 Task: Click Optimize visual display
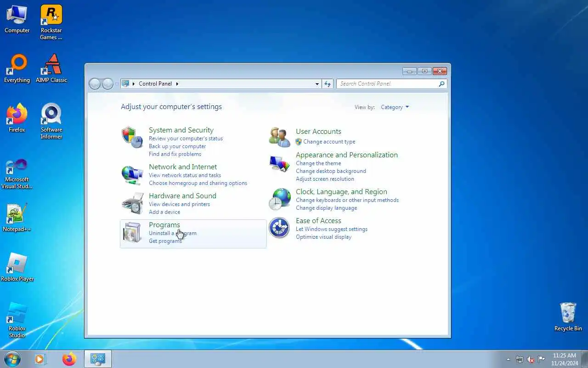[x=323, y=237]
